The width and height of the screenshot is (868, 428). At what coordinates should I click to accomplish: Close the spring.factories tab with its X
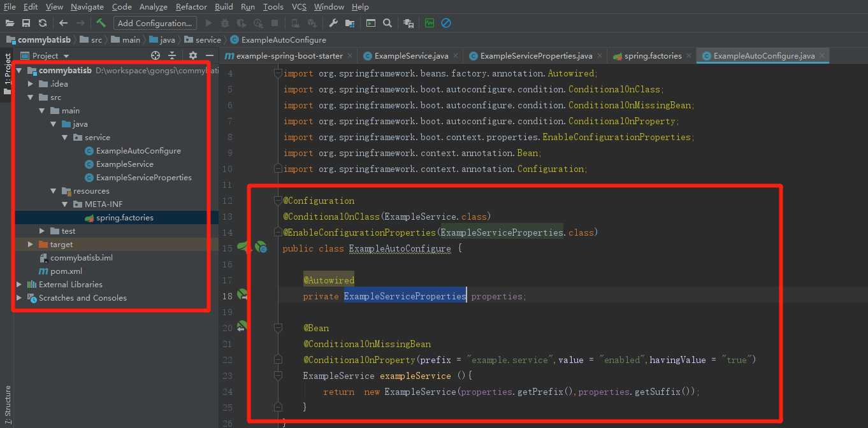pyautogui.click(x=689, y=56)
